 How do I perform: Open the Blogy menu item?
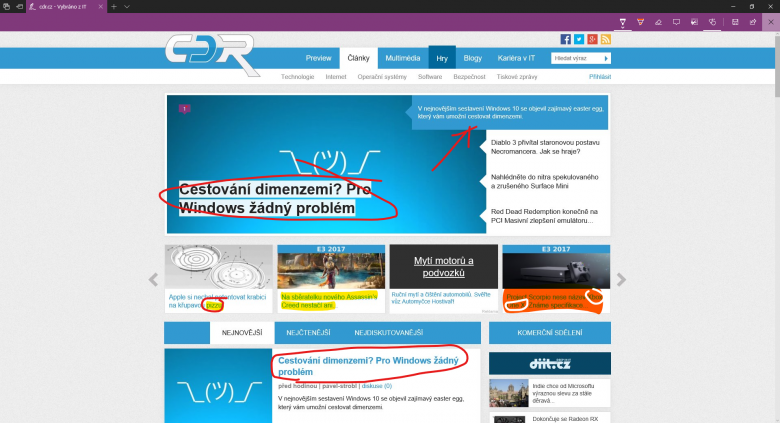point(473,58)
